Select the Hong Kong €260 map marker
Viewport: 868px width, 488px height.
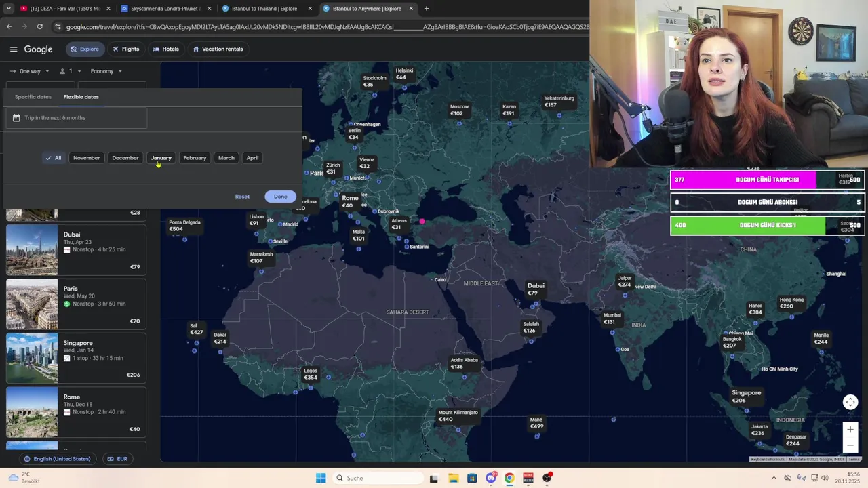click(791, 303)
